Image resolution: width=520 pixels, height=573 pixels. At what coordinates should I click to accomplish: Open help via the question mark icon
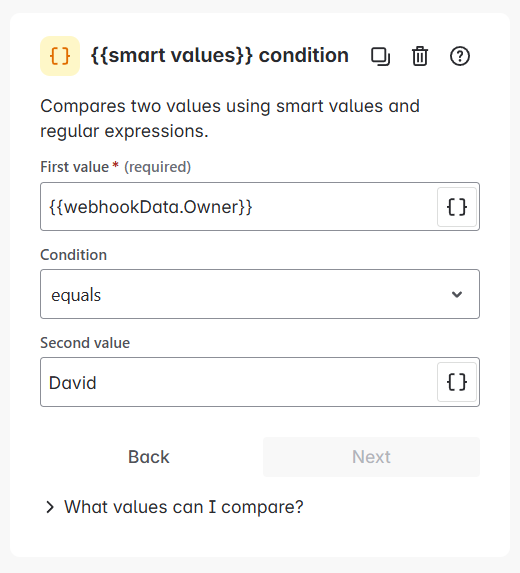tap(460, 56)
